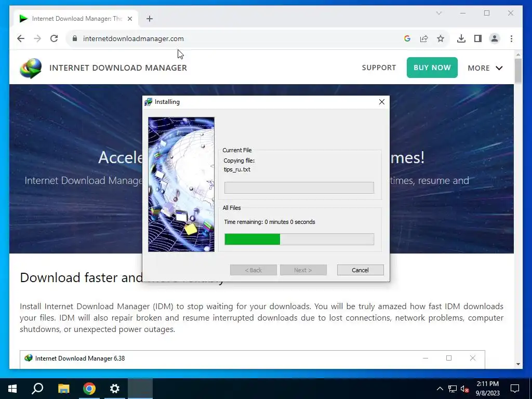Click Cancel in the installer dialog
Viewport: 532px width, 399px height.
pos(361,270)
